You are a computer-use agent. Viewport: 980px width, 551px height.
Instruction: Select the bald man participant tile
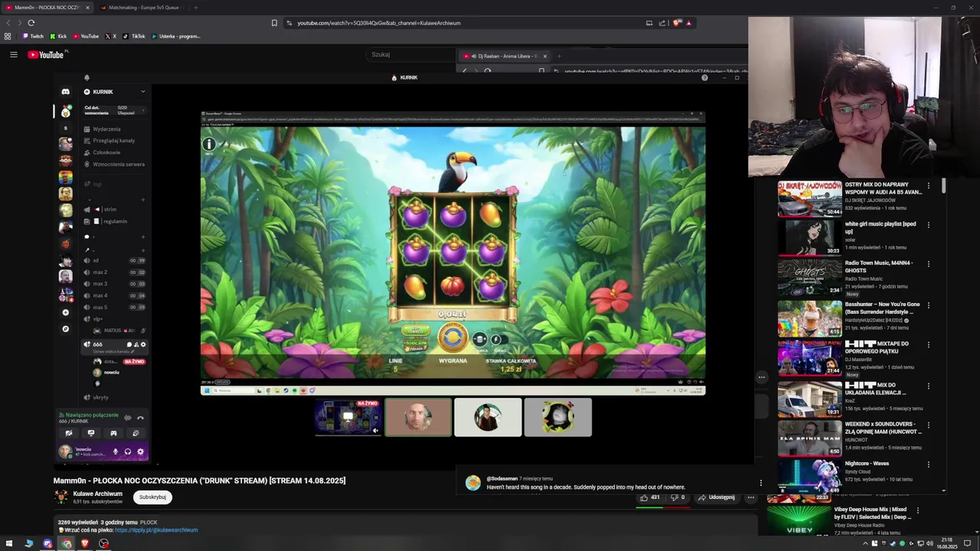pos(418,417)
